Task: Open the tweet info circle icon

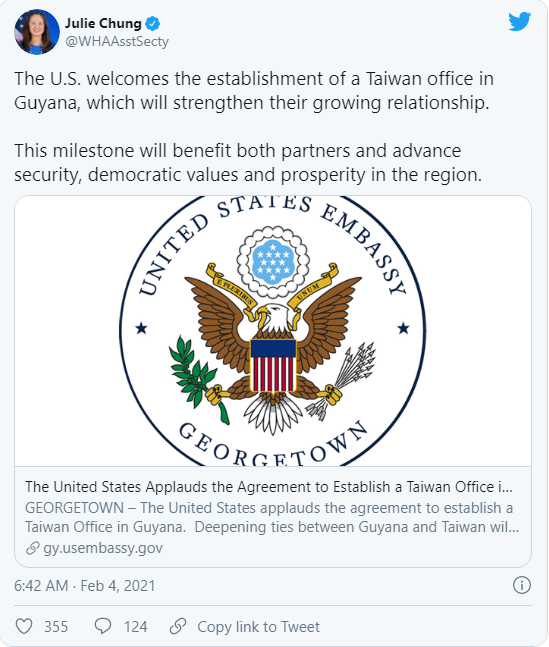Action: 522,585
